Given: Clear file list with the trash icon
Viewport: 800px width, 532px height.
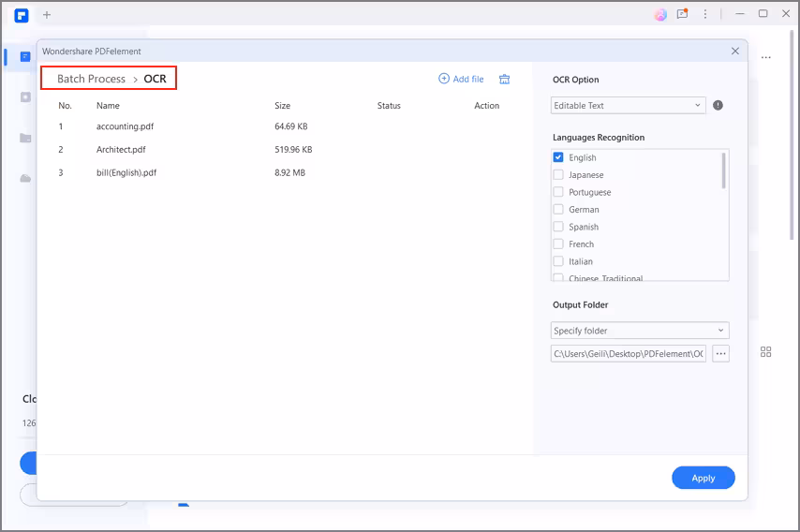Looking at the screenshot, I should click(x=504, y=79).
